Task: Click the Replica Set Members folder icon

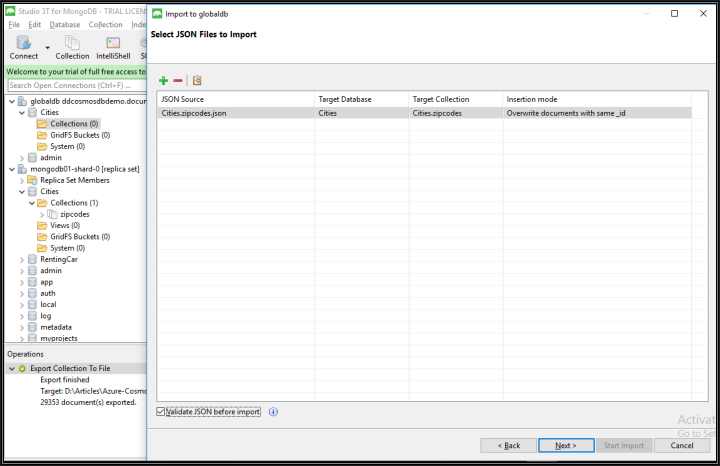Action: point(32,180)
